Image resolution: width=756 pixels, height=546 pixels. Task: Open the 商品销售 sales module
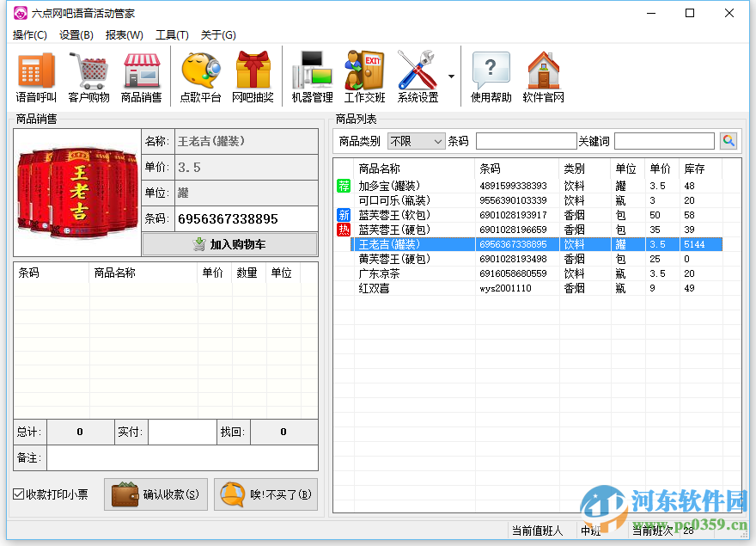[x=140, y=74]
